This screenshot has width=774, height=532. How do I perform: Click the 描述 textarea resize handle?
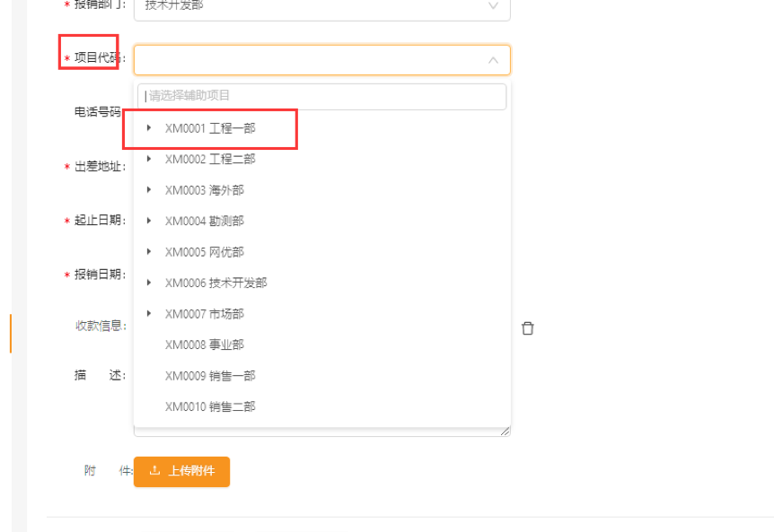pyautogui.click(x=506, y=432)
